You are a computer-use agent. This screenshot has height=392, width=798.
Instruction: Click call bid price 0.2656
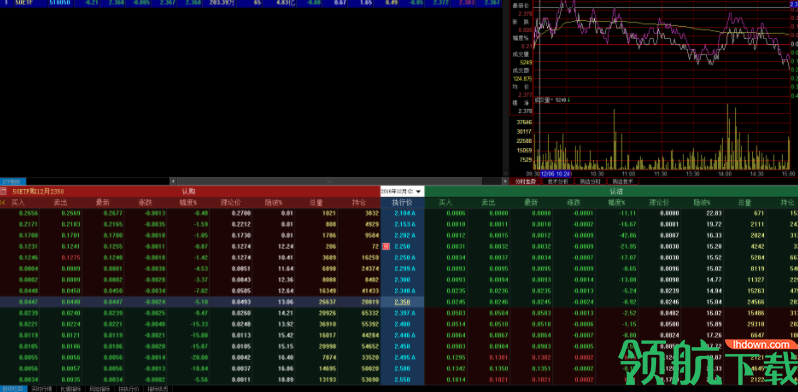(x=28, y=213)
